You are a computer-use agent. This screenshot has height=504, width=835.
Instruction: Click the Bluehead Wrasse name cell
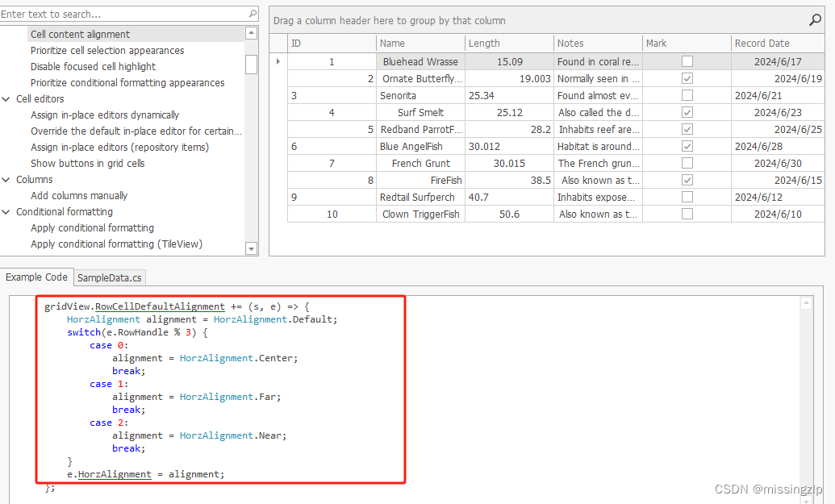tap(420, 62)
